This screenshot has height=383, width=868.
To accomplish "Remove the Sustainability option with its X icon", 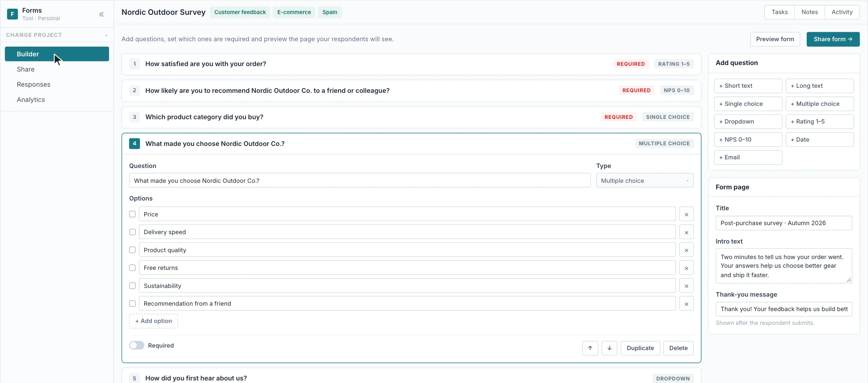I will coord(686,286).
